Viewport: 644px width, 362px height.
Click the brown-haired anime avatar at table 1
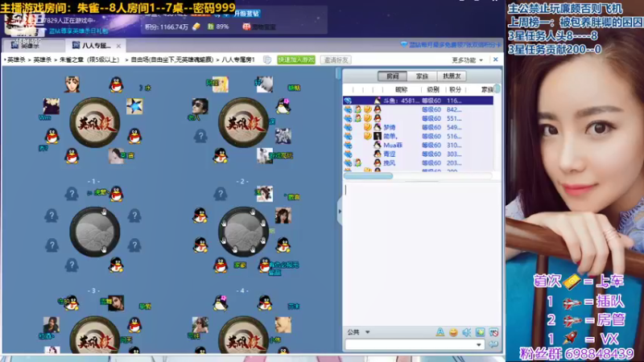click(72, 84)
